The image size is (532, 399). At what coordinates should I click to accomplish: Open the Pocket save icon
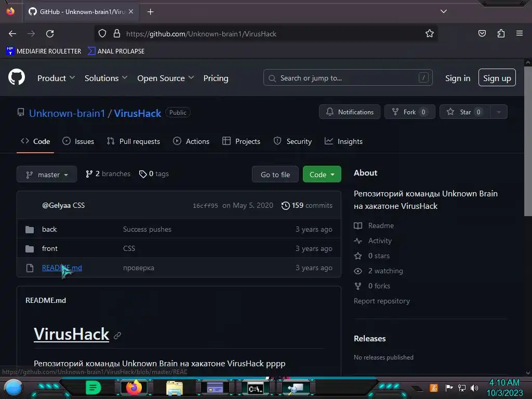(482, 34)
